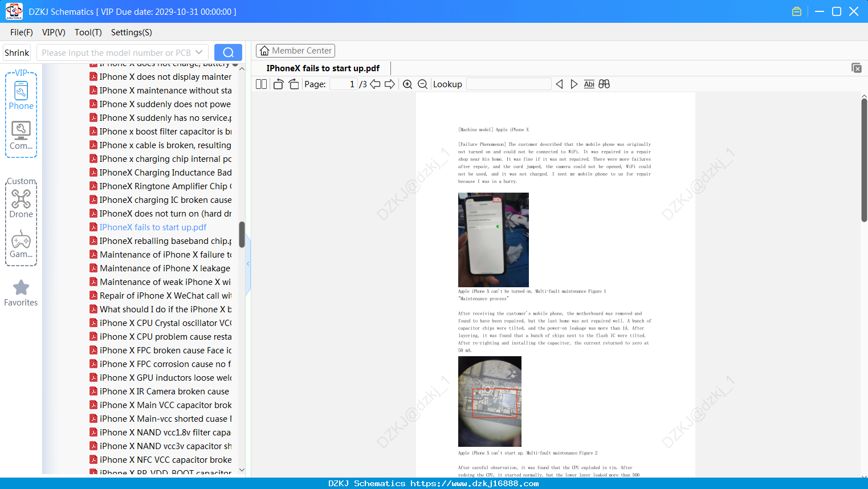Open 'Maintenance of iPhone X leakage' file

click(x=160, y=268)
